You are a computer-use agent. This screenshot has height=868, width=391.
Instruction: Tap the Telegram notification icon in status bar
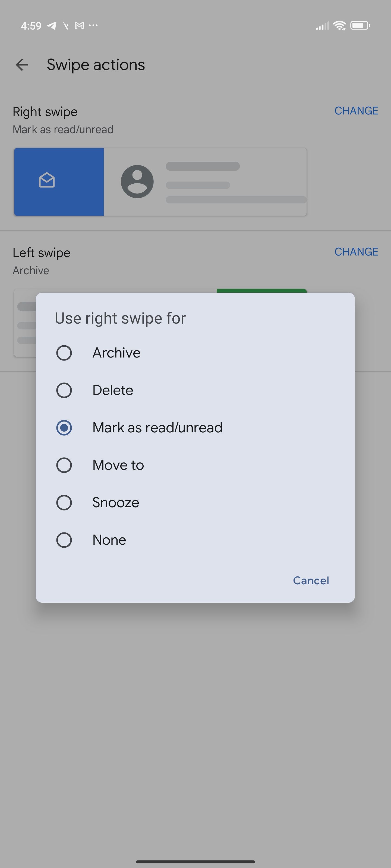coord(52,25)
